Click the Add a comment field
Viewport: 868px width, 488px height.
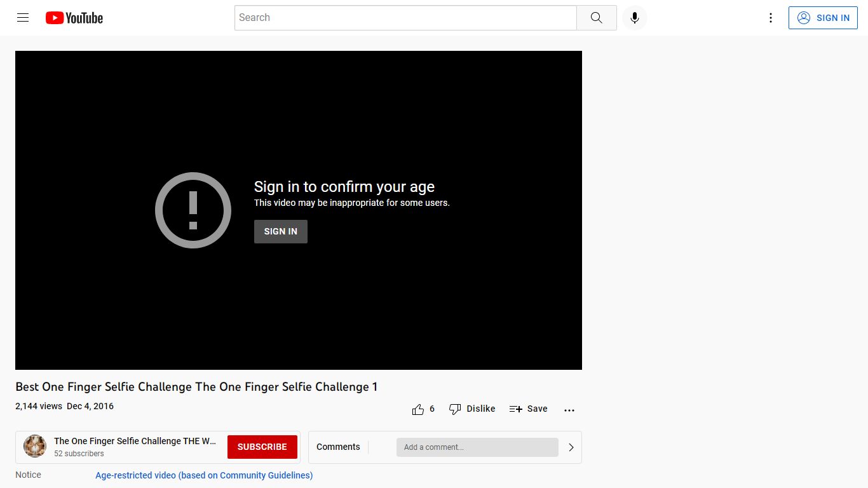click(477, 447)
